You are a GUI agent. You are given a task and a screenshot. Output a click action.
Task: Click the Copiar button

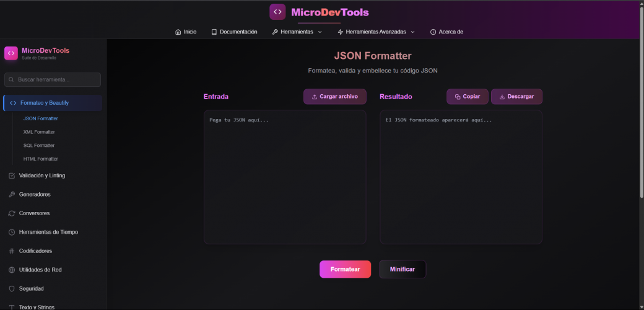(x=468, y=97)
